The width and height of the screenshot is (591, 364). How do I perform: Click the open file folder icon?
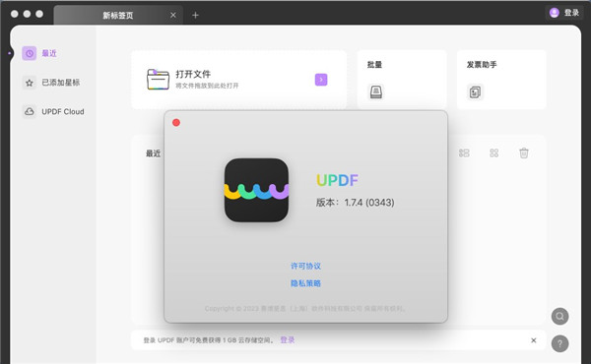(158, 79)
